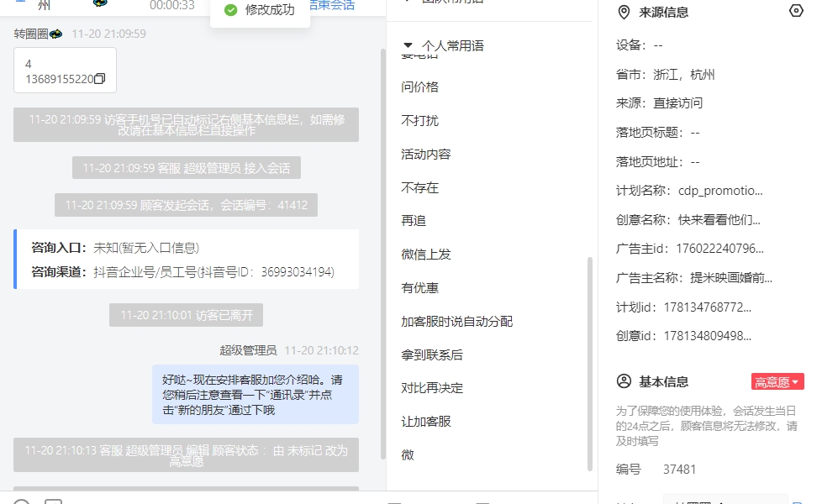This screenshot has width=822, height=504.
Task: Click the quick phrases list scrollbar
Action: pyautogui.click(x=590, y=364)
